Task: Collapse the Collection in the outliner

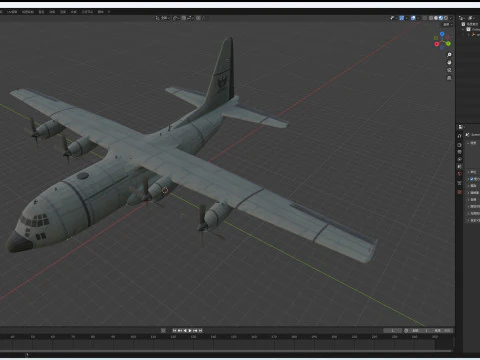Action: click(x=463, y=29)
